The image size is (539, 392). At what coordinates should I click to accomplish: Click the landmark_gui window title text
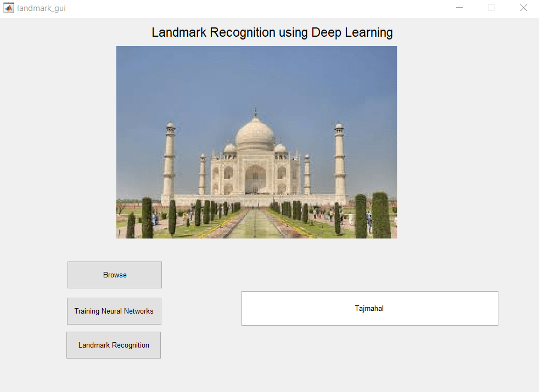coord(42,8)
